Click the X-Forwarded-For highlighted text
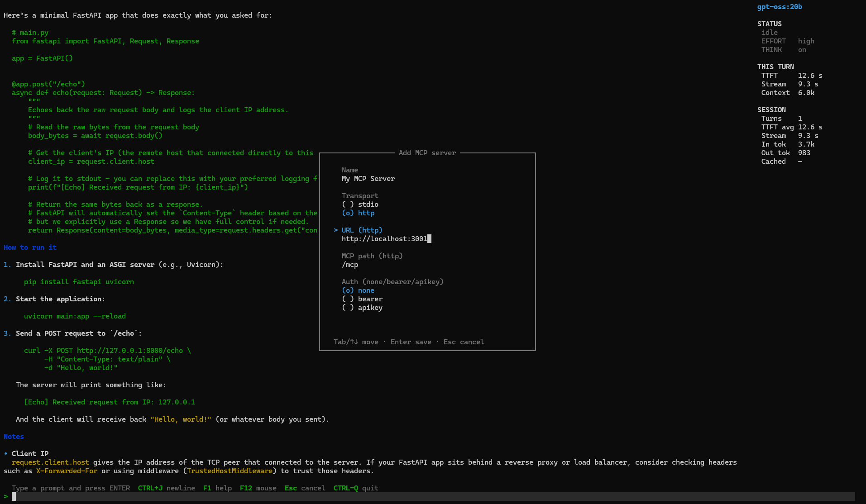This screenshot has height=504, width=866. click(x=67, y=471)
